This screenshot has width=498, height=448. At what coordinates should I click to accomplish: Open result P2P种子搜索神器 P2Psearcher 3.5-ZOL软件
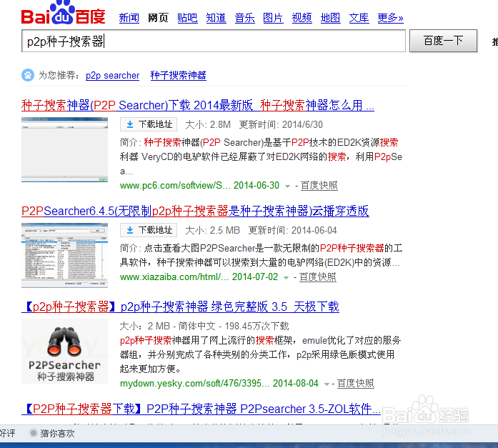point(201,409)
